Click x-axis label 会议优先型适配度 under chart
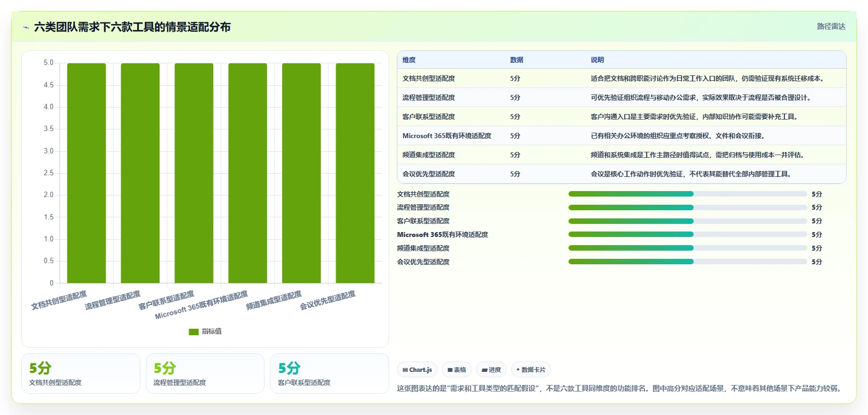 click(327, 300)
